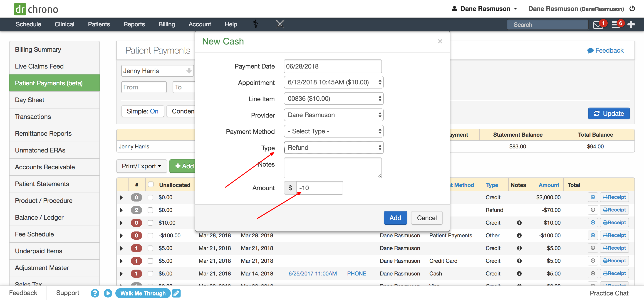Open Receipt for the Cash $5.00 payment
Viewport: 644px width, 300px height.
click(614, 273)
